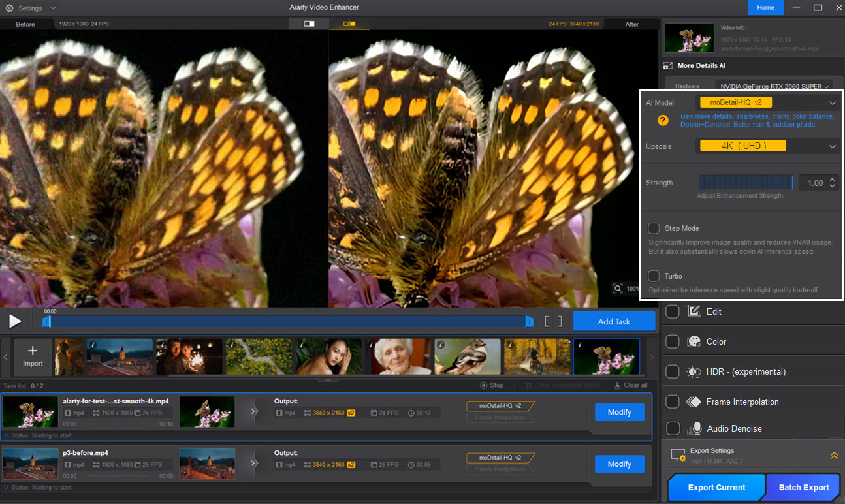This screenshot has width=845, height=504.
Task: Click the Add Task button
Action: pos(614,321)
